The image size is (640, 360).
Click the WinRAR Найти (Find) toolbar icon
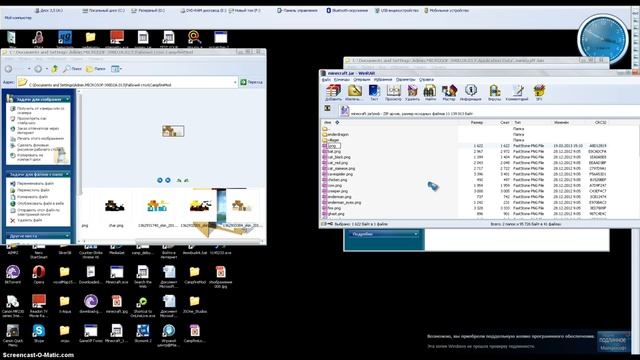(430, 93)
